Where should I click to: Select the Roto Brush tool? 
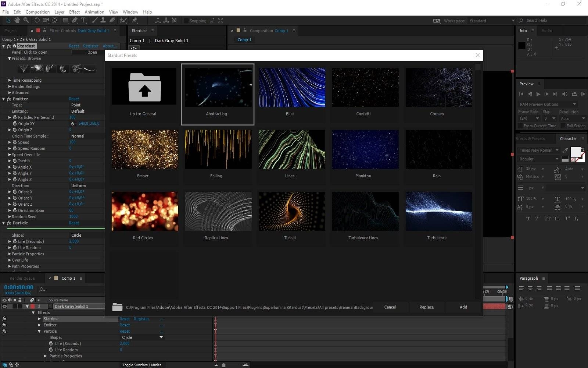[123, 20]
